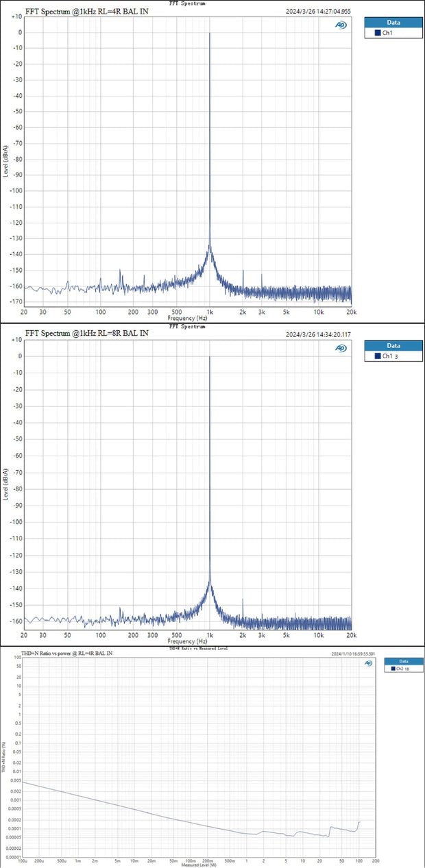The image size is (425, 868).
Task: Click the Data header of the second legend
Action: pos(393,345)
